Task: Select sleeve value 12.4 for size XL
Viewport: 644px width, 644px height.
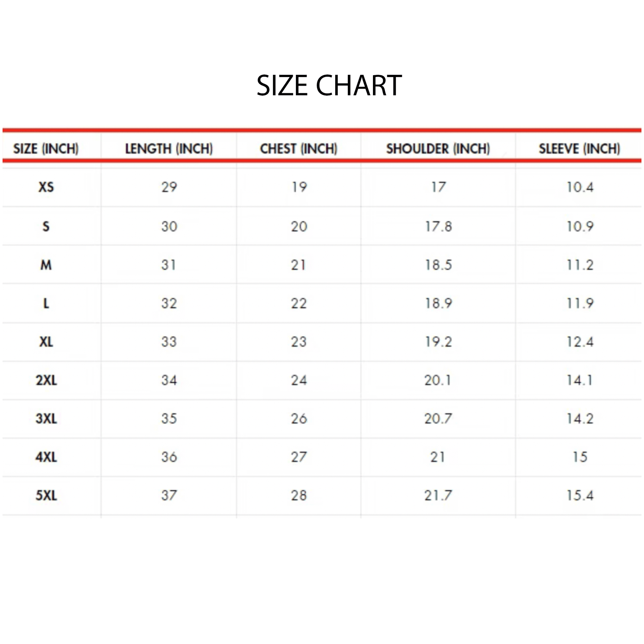Action: tap(580, 342)
